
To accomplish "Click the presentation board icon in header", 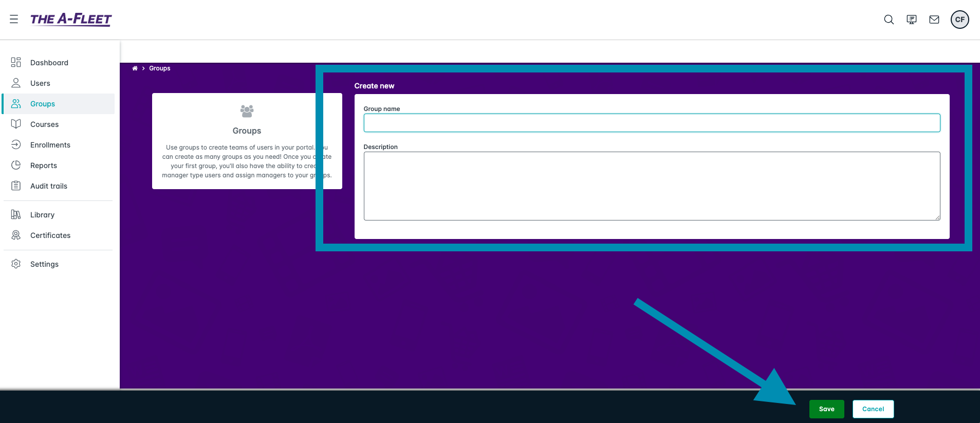I will click(x=911, y=20).
